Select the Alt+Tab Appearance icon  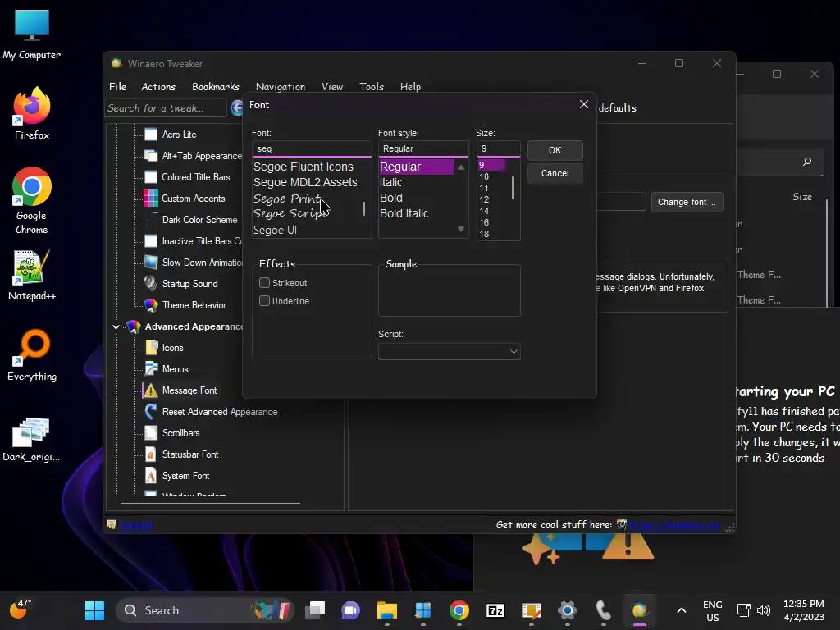click(x=151, y=156)
